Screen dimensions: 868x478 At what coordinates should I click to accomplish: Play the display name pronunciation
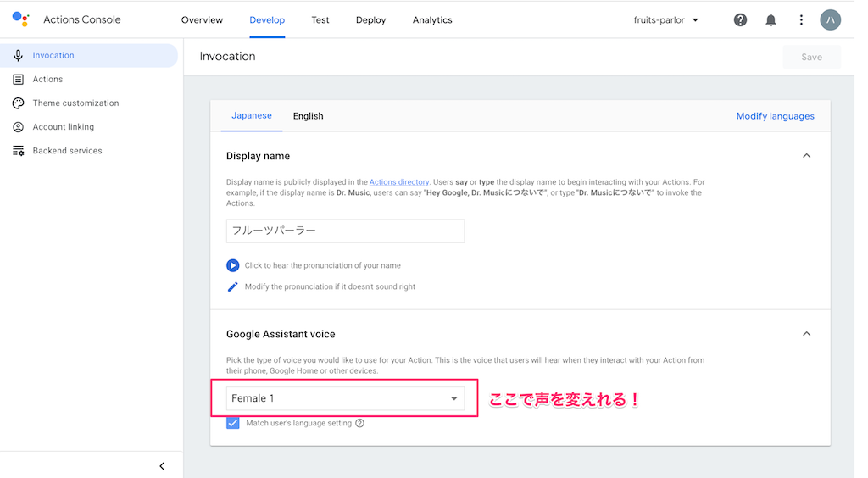coord(232,265)
